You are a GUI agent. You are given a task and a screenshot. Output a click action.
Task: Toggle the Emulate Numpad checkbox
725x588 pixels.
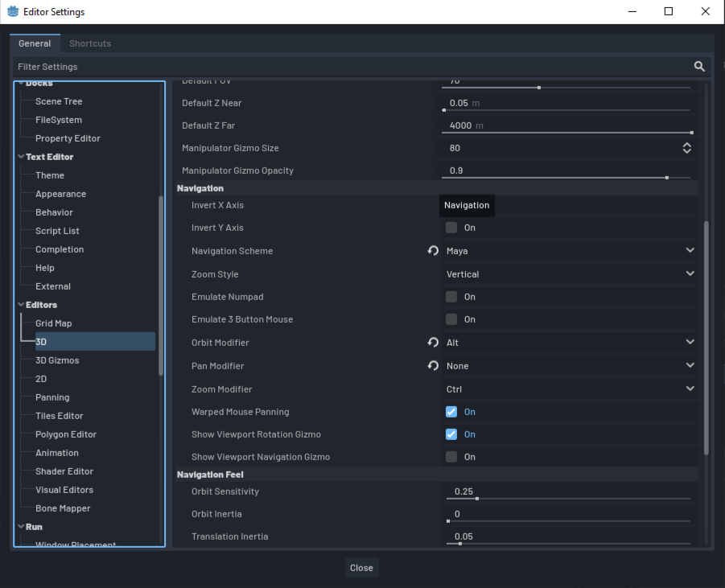(451, 297)
